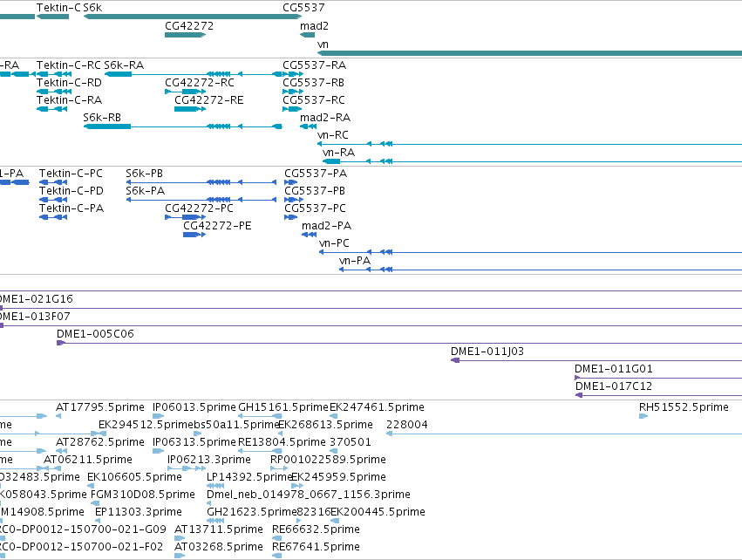Image resolution: width=742 pixels, height=560 pixels.
Task: Select EST FGM310D08.5prime
Action: point(95,503)
